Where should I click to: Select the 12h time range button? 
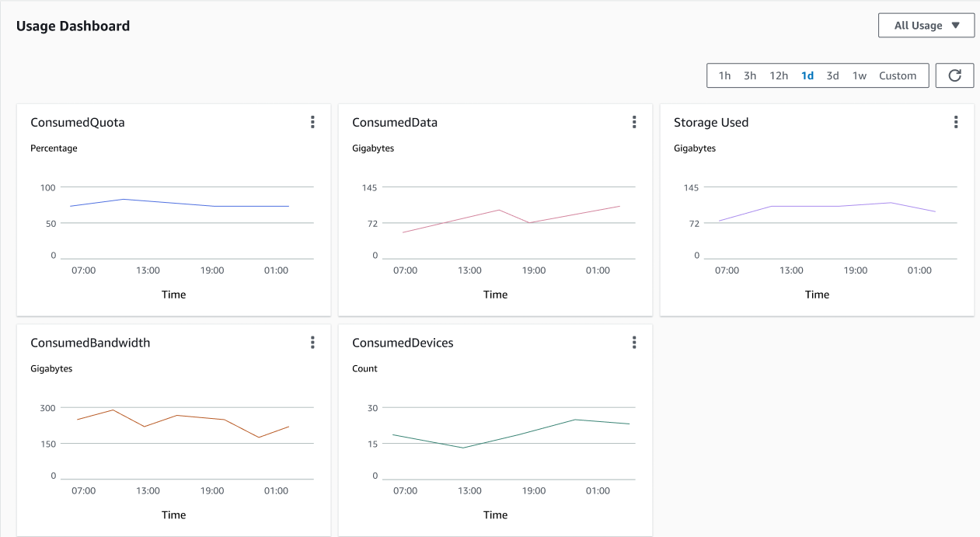pos(779,75)
